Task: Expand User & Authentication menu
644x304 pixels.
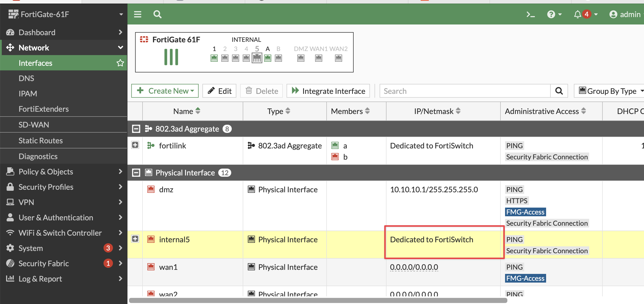Action: 64,218
